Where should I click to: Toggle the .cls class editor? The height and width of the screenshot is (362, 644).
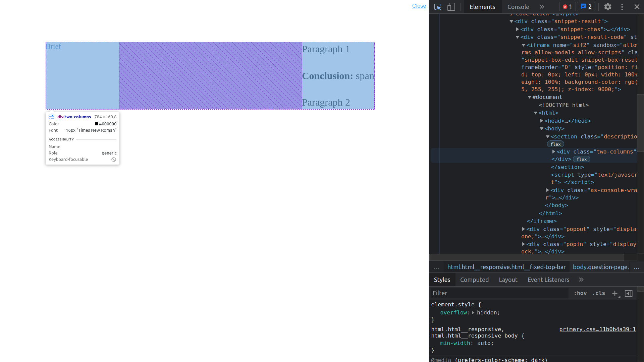pos(599,293)
